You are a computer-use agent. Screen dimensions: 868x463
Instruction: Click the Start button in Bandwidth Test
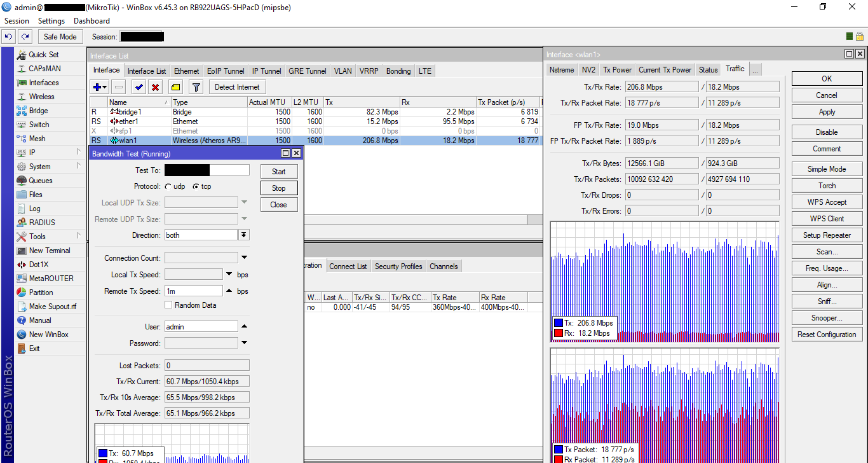click(279, 172)
